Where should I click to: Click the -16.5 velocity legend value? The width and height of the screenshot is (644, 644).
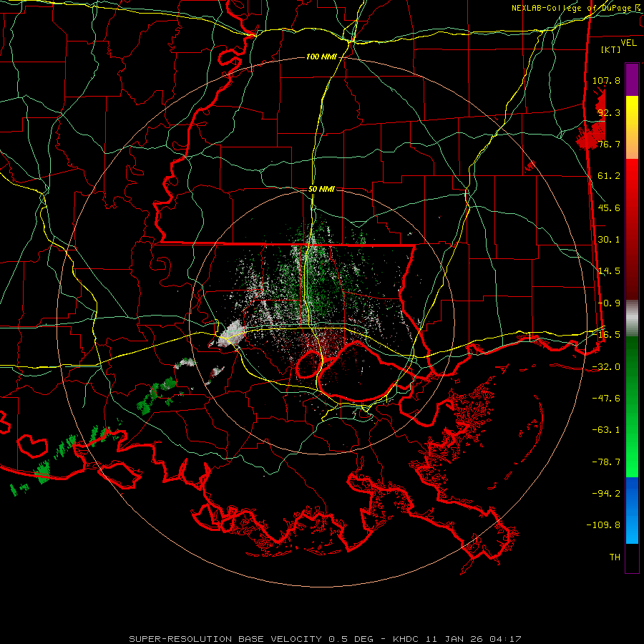click(606, 334)
